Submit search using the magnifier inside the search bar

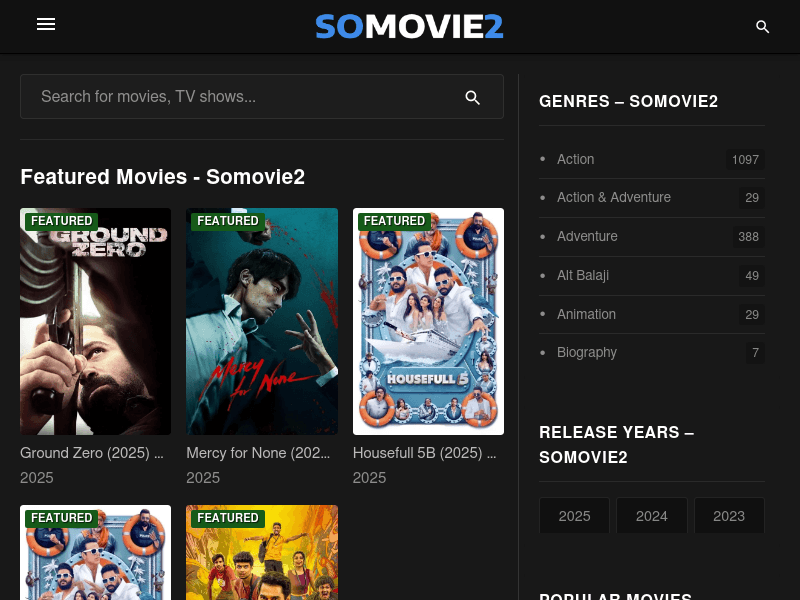coord(472,96)
